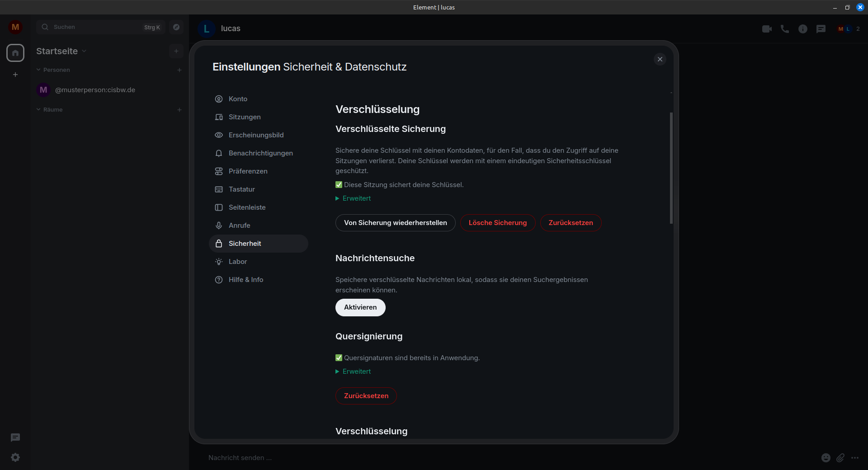Open the Labor settings section

(x=237, y=261)
